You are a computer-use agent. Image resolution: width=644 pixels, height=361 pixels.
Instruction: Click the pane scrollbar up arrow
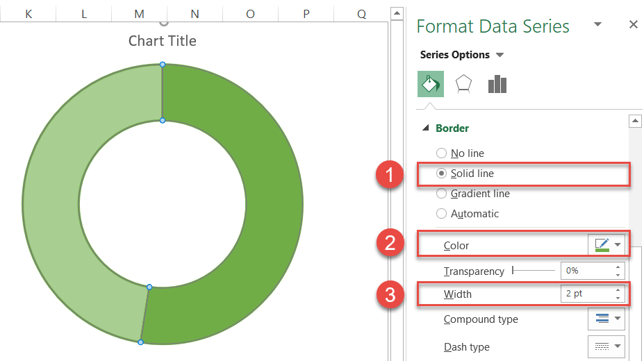click(635, 121)
